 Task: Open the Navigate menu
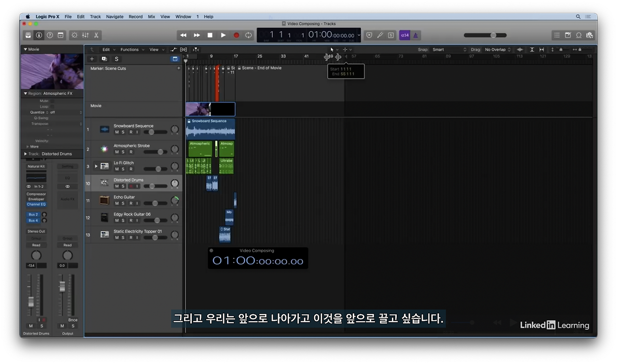click(115, 16)
